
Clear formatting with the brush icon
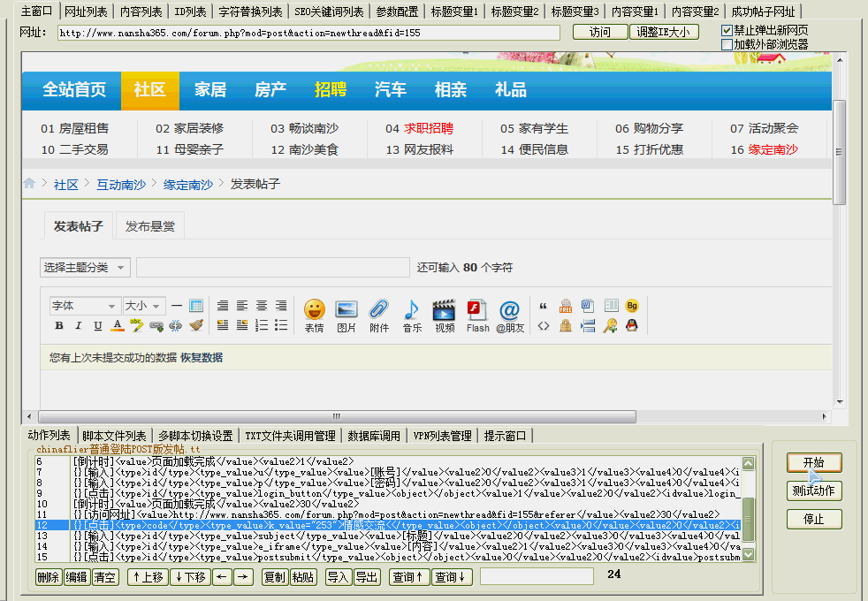[x=196, y=325]
